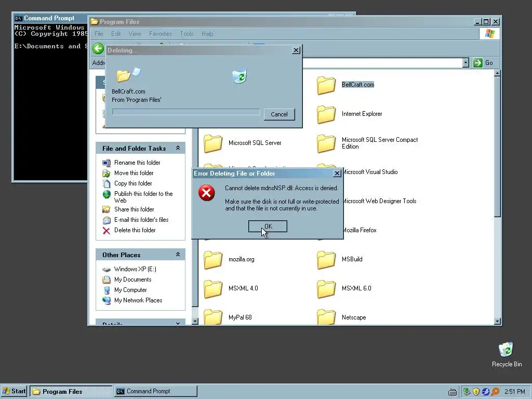Viewport: 532px width, 399px height.
Task: Open the File menu in Program Files
Action: [99, 34]
